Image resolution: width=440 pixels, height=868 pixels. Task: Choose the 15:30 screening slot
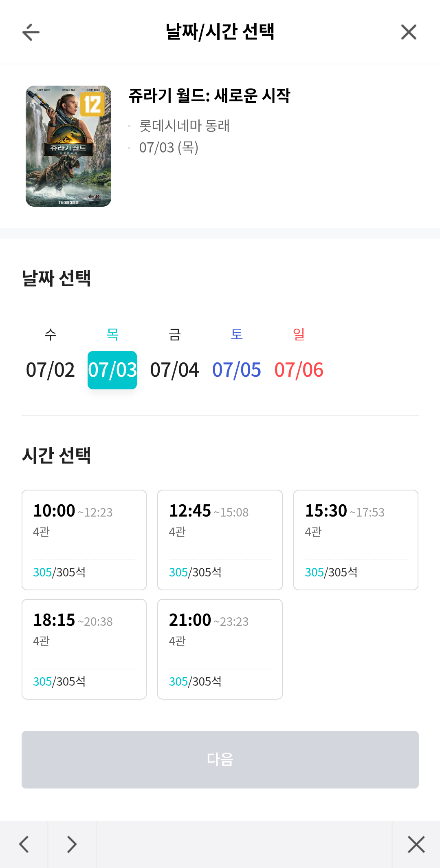point(356,540)
